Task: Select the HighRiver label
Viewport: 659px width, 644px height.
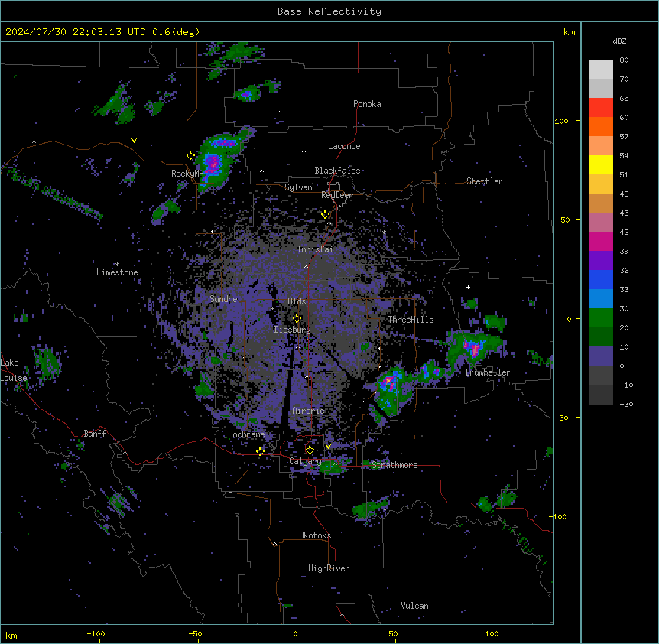Action: tap(329, 568)
